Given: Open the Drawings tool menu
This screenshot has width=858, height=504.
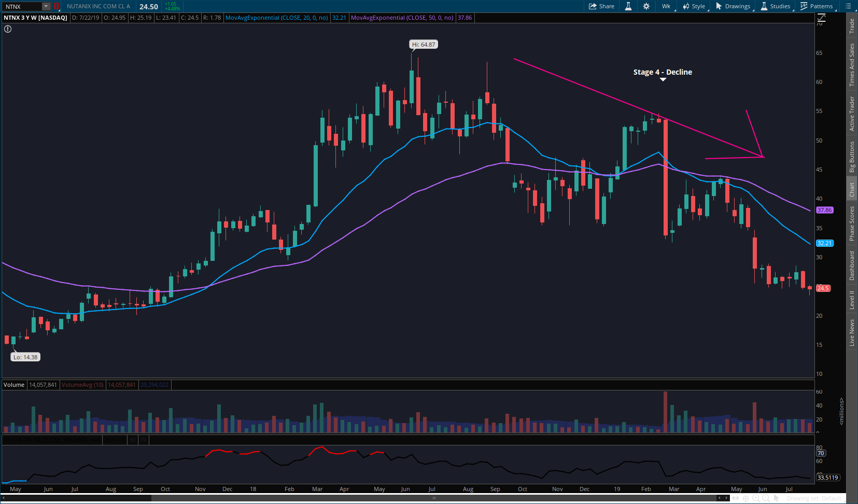Looking at the screenshot, I should [733, 6].
